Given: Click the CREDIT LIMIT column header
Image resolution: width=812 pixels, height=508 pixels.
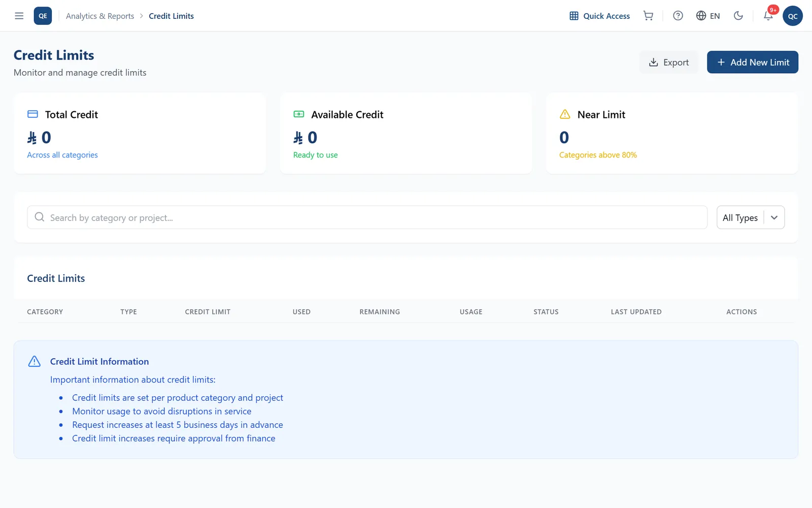Looking at the screenshot, I should point(208,312).
